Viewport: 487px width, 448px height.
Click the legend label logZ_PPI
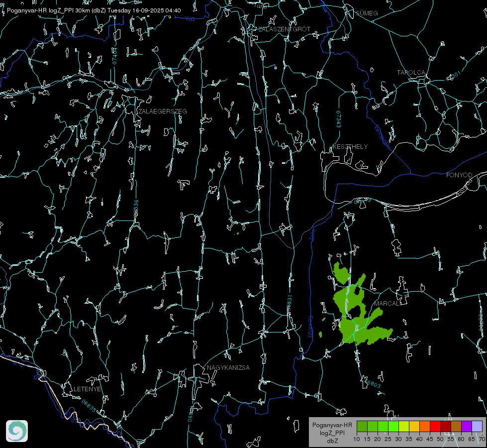pyautogui.click(x=332, y=433)
